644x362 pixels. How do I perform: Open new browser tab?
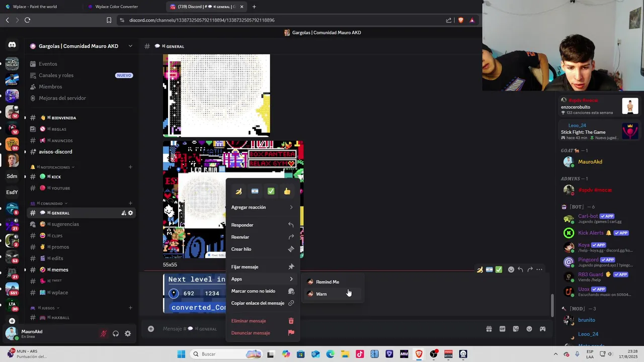pos(254,7)
